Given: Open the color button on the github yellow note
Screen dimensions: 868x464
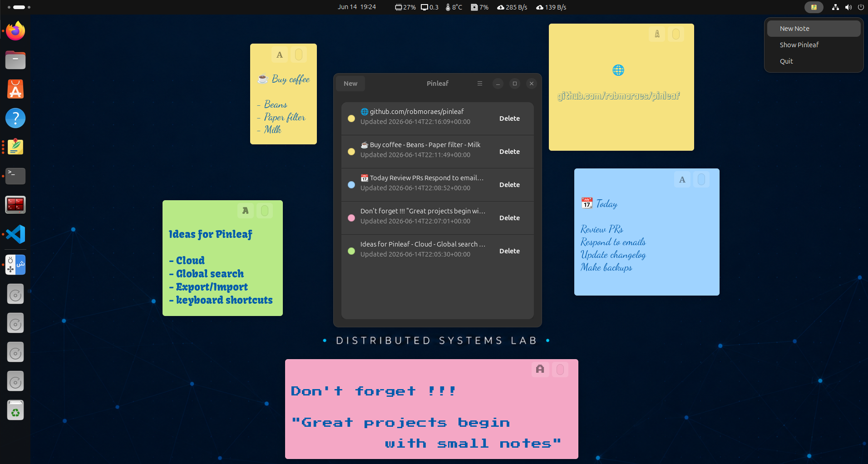Looking at the screenshot, I should click(x=676, y=34).
